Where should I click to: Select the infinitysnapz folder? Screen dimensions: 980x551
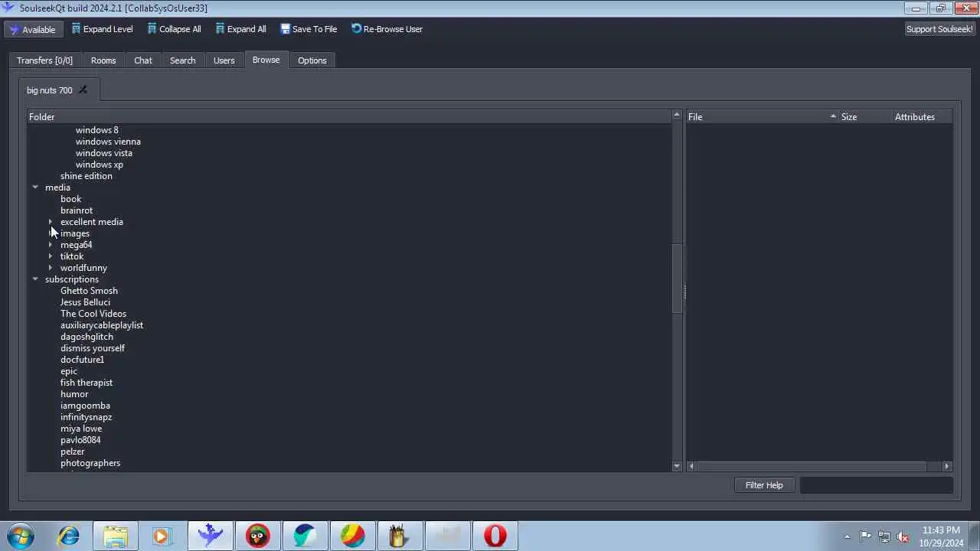click(x=87, y=417)
